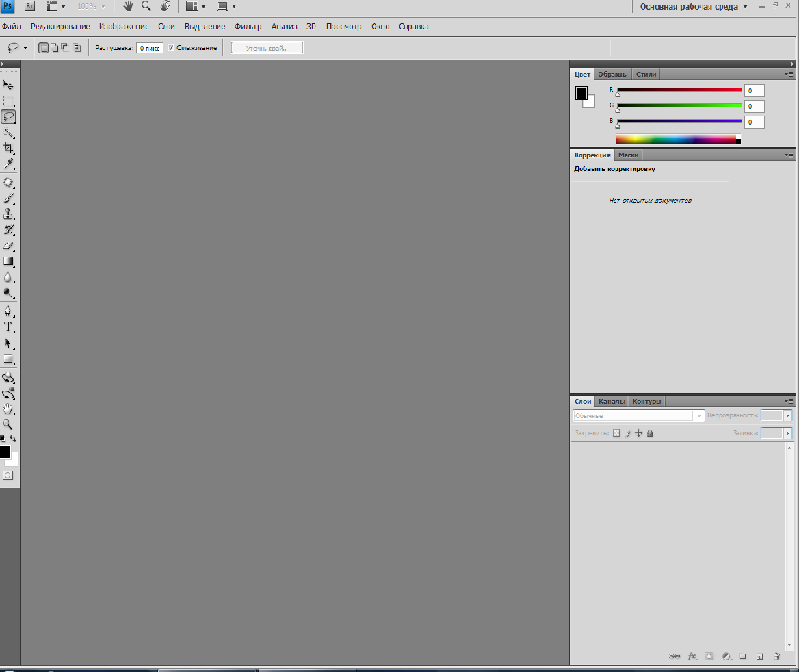This screenshot has width=799, height=672.
Task: Swap foreground and background colors
Action: pos(14,439)
